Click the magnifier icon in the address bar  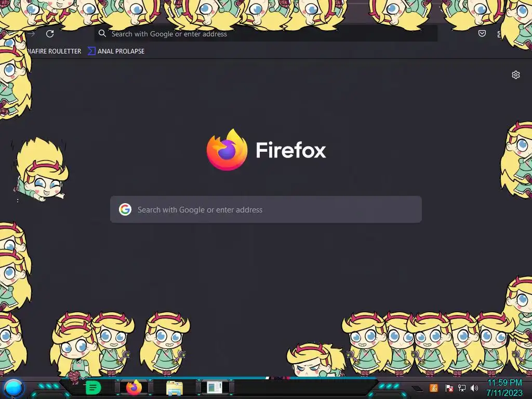(x=102, y=33)
